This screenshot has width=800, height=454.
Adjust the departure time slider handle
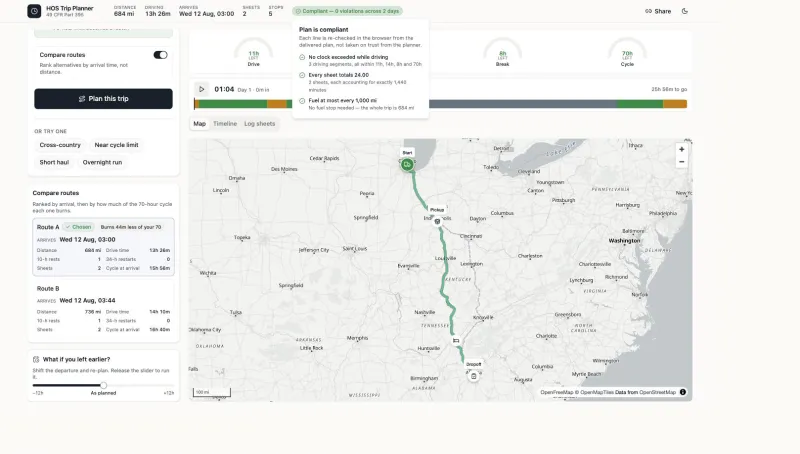click(x=104, y=385)
